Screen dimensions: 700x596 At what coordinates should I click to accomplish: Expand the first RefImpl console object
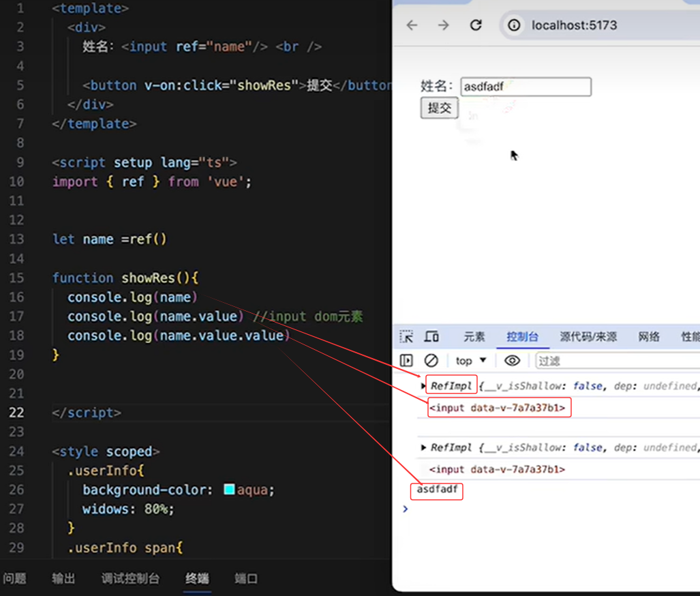(x=423, y=386)
